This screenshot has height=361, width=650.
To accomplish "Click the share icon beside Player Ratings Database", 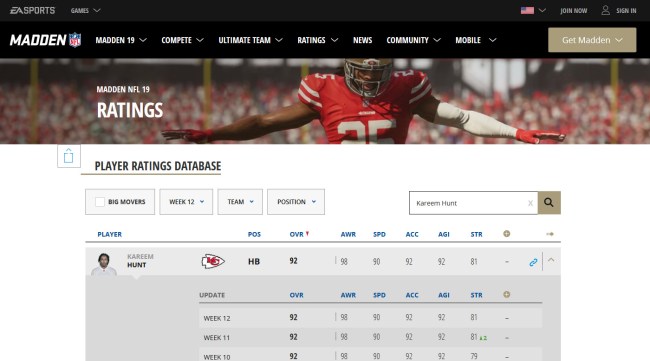I will [69, 156].
